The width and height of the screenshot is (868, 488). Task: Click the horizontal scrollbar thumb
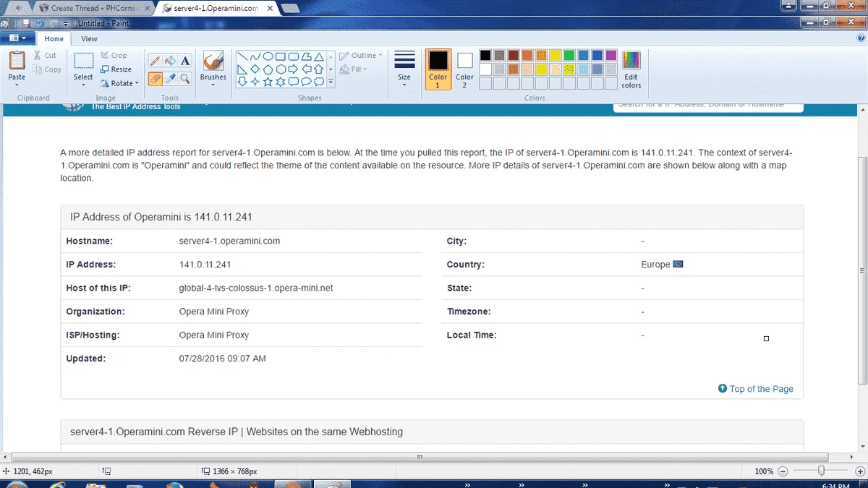[x=420, y=457]
